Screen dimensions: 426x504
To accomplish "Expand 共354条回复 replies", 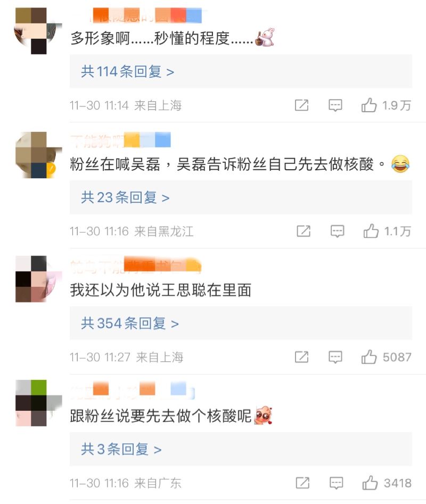I will [129, 324].
